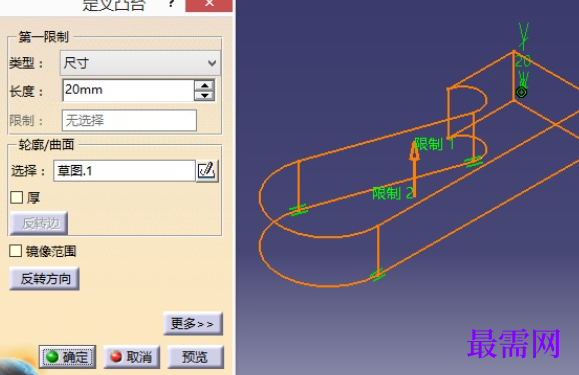The height and width of the screenshot is (375, 579).
Task: Click the green 20 dimension value in the viewport
Action: tap(523, 61)
